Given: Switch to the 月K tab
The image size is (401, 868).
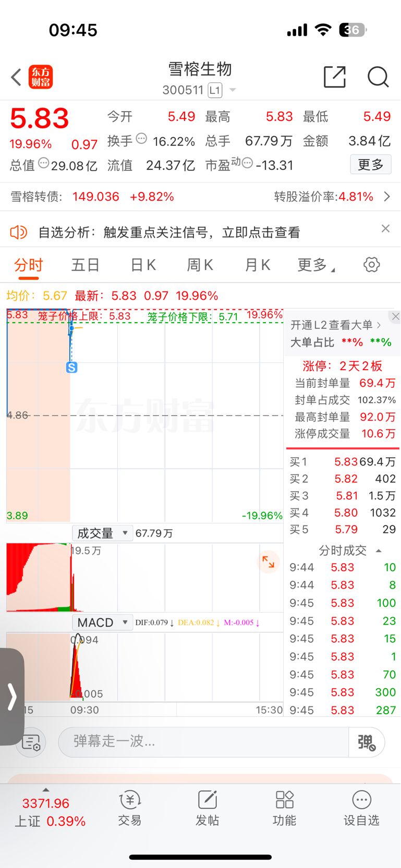Looking at the screenshot, I should click(x=258, y=265).
